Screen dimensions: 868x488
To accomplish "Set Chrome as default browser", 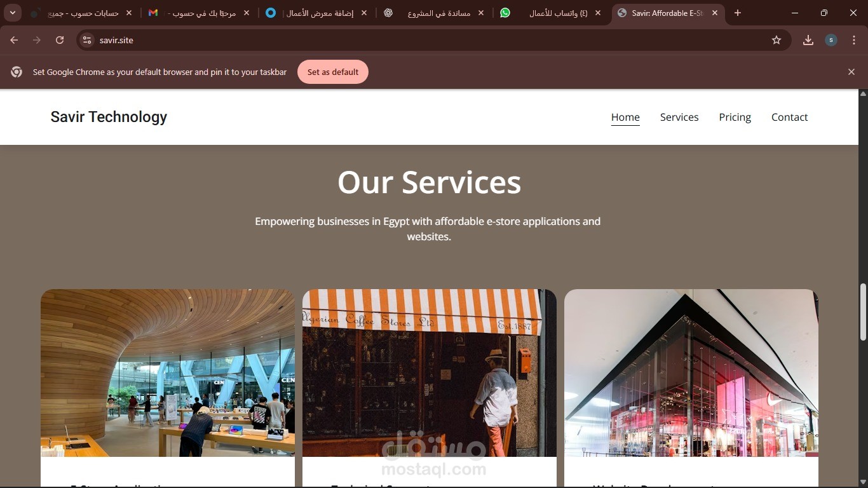I will click(x=333, y=72).
